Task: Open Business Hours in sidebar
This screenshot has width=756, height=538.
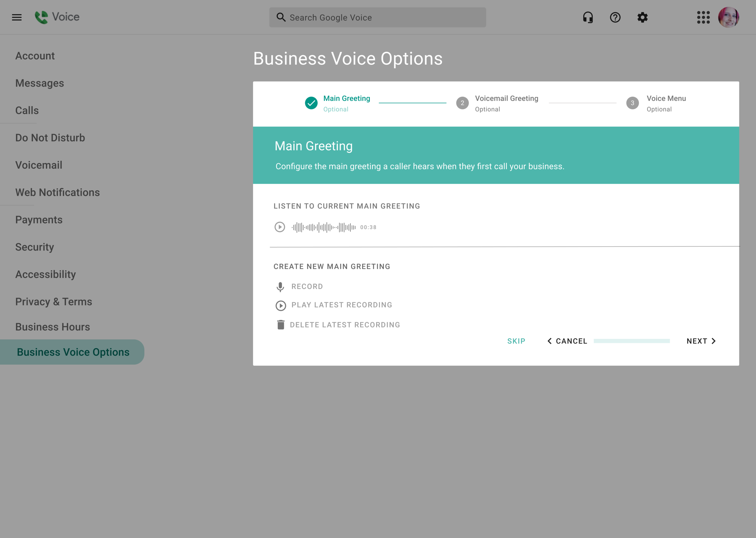Action: (53, 327)
